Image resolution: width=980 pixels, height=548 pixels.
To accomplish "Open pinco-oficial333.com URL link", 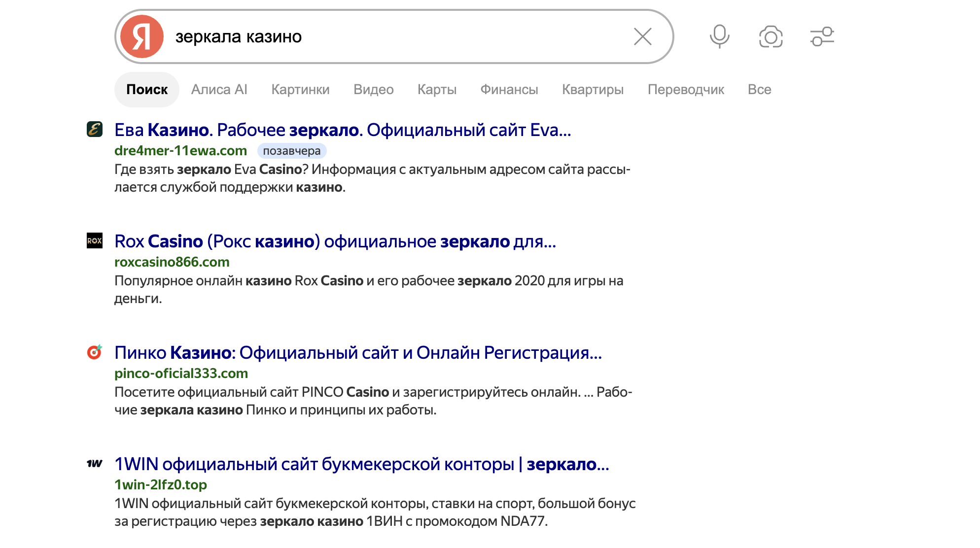I will 181,374.
